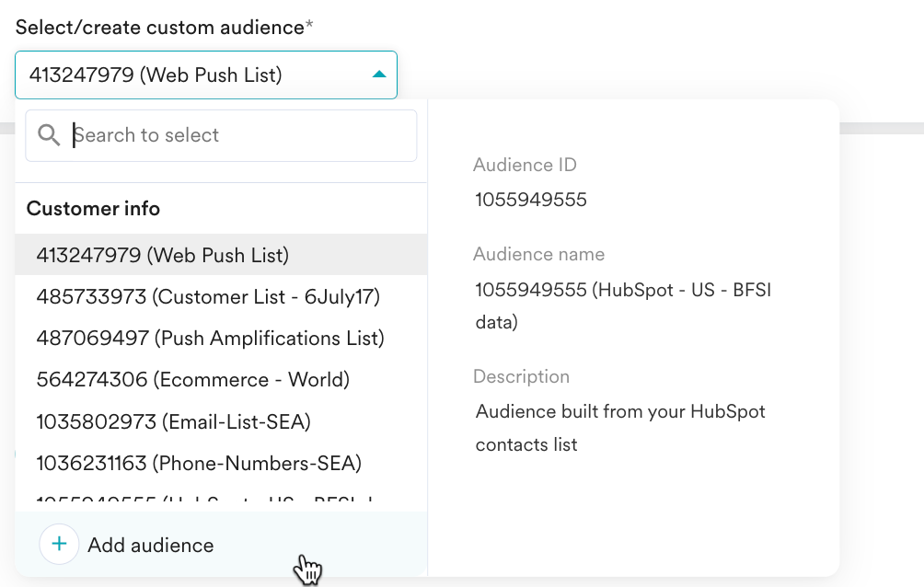This screenshot has height=587, width=924.
Task: Focus the 'Search to select' input field
Action: point(239,135)
